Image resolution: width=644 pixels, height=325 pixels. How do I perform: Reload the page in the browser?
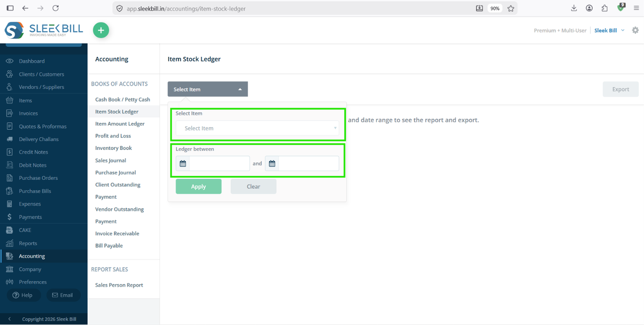point(55,8)
